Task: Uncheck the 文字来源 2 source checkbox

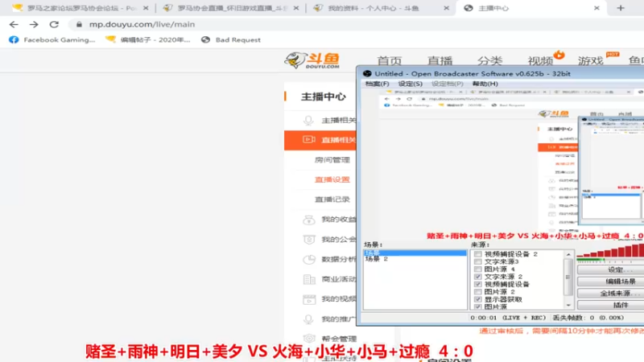Action: 477,277
